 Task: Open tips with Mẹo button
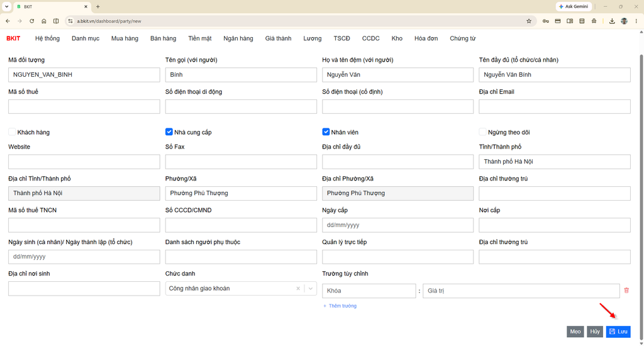tap(575, 331)
